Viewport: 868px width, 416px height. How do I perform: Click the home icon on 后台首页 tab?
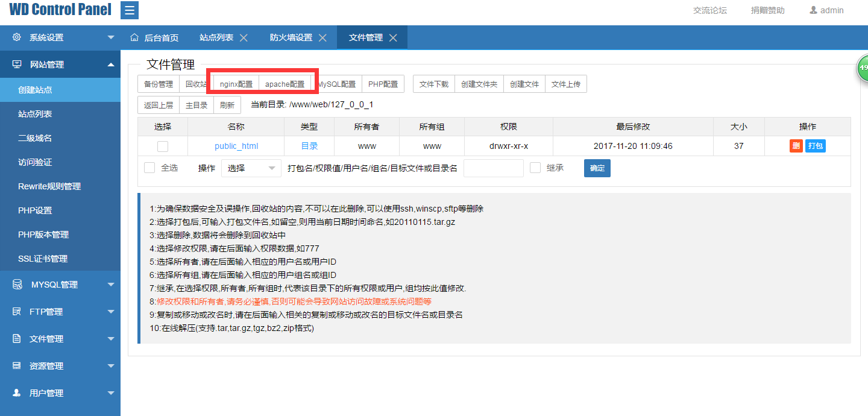tap(134, 37)
